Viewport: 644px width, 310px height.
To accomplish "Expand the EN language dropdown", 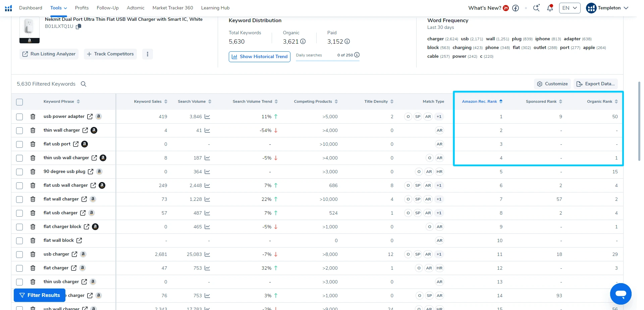I will coord(570,8).
